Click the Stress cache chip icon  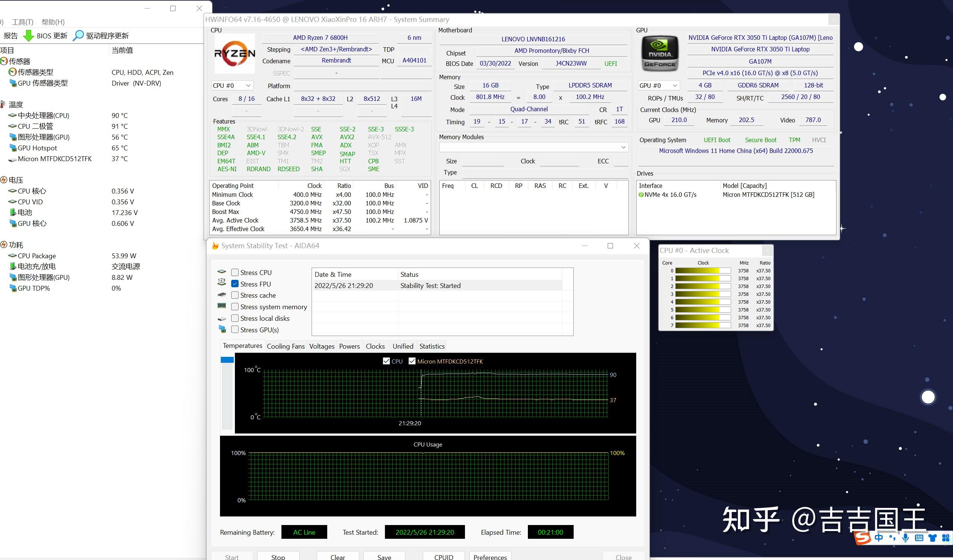pyautogui.click(x=221, y=295)
